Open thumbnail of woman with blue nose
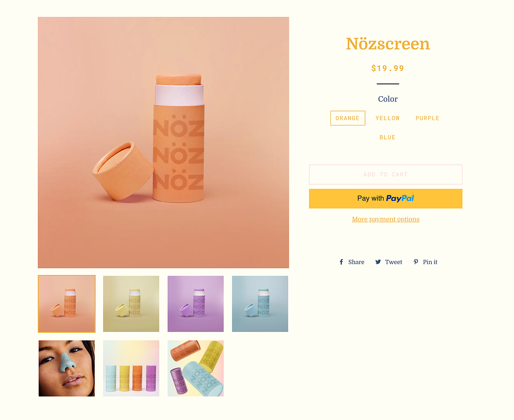Image resolution: width=514 pixels, height=420 pixels. coord(67,368)
